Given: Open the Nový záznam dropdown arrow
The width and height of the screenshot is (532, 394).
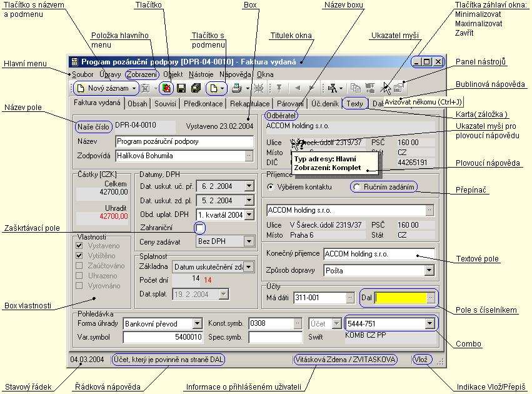Looking at the screenshot, I should click(x=134, y=89).
